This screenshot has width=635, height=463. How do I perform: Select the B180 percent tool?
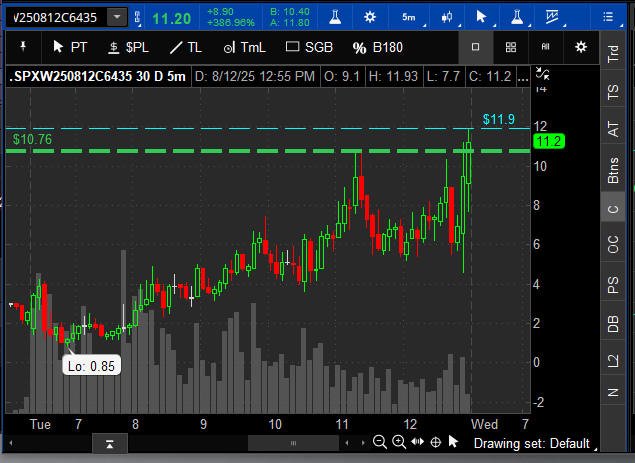click(378, 47)
